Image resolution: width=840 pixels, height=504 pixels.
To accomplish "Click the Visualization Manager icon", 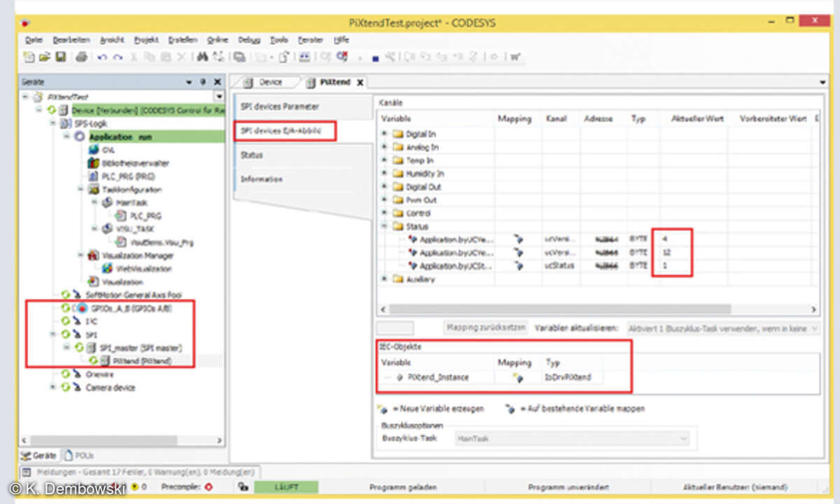I will pyautogui.click(x=94, y=255).
